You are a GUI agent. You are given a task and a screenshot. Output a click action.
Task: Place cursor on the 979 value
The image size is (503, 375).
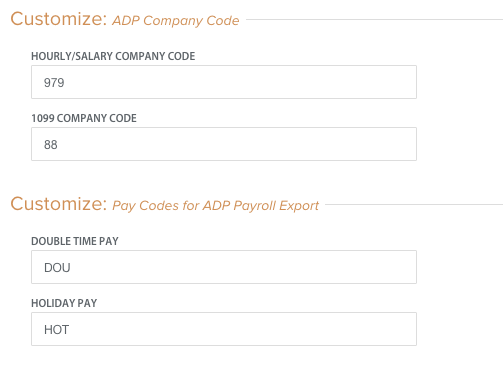click(x=54, y=83)
